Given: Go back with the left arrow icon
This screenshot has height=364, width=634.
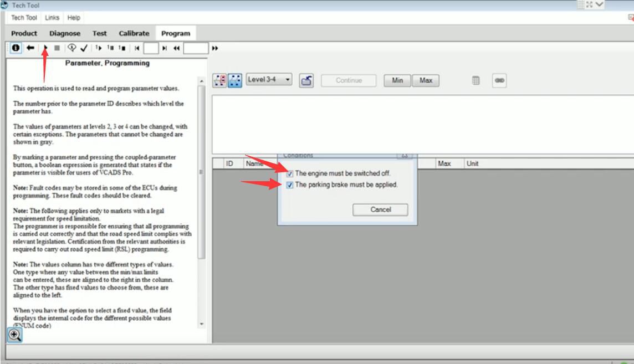Looking at the screenshot, I should click(30, 48).
